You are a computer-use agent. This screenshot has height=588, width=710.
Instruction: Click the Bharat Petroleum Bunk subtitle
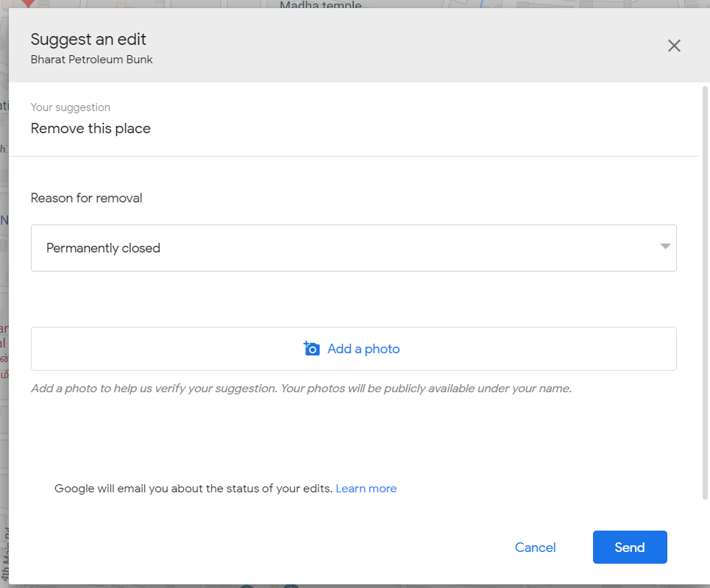91,60
